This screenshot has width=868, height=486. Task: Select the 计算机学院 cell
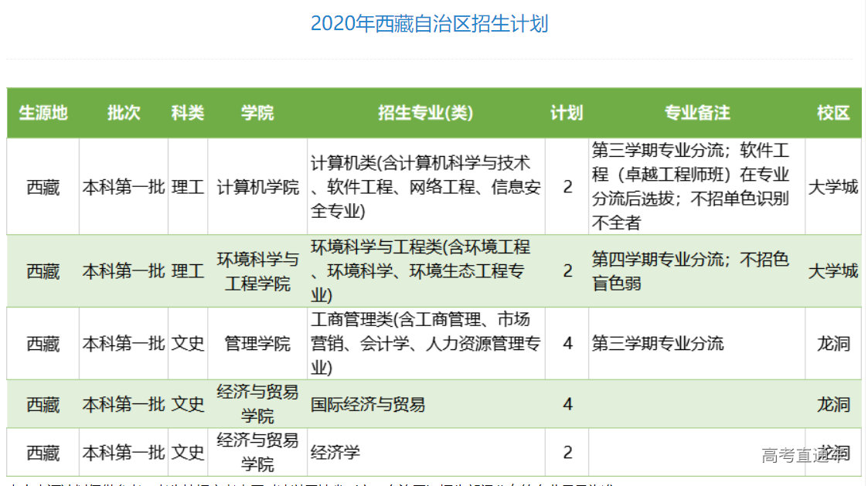257,187
